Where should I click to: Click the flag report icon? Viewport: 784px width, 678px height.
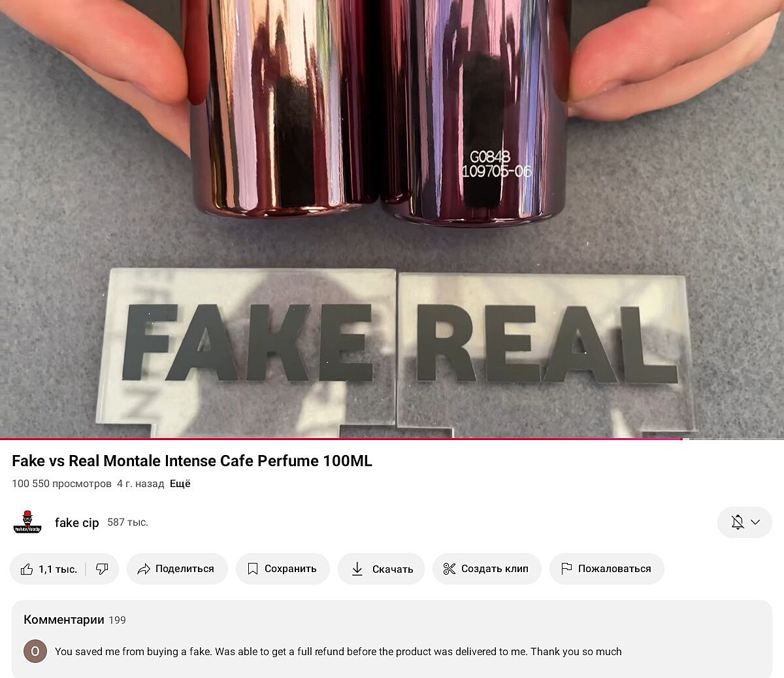tap(566, 569)
